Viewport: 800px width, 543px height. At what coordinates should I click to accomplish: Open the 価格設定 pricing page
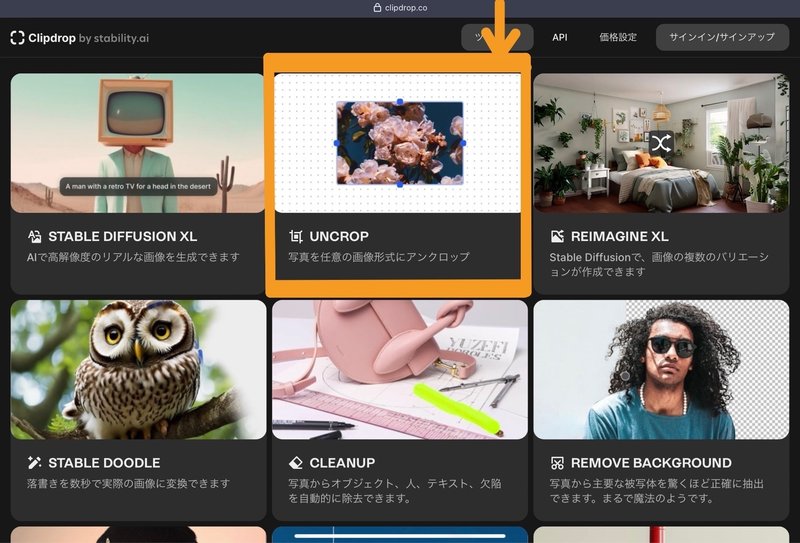point(618,37)
